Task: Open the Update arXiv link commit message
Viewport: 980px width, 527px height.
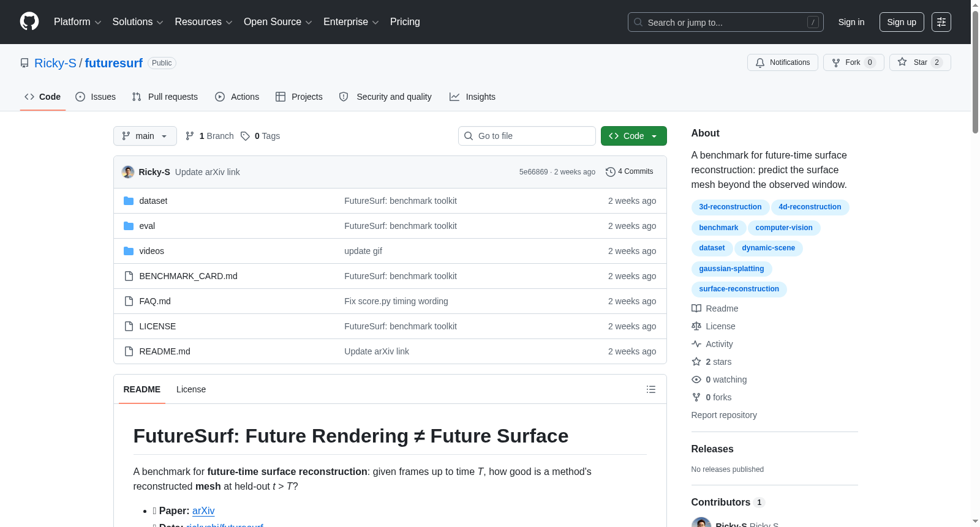Action: (208, 172)
